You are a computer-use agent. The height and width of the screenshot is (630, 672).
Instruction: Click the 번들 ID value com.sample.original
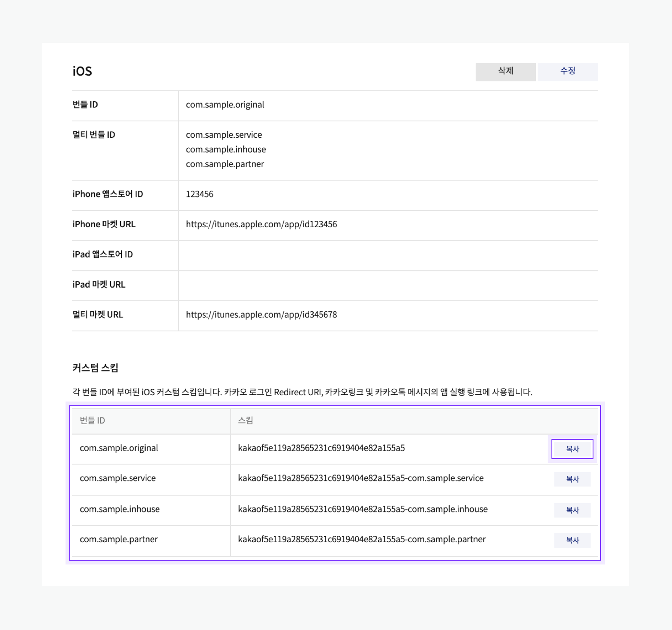[x=225, y=105]
